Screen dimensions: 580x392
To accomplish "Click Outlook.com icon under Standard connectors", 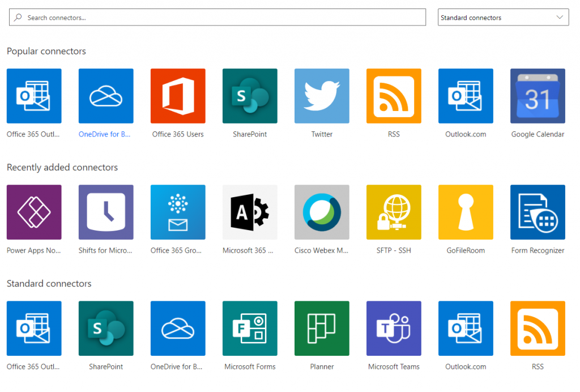I will tap(466, 328).
